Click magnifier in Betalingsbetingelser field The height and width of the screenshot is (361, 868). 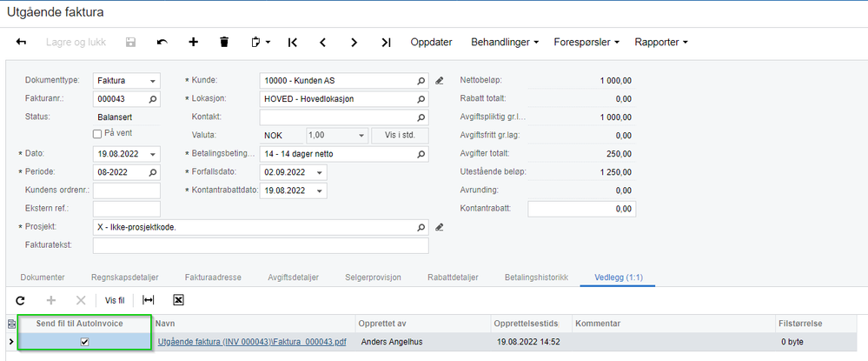[421, 154]
